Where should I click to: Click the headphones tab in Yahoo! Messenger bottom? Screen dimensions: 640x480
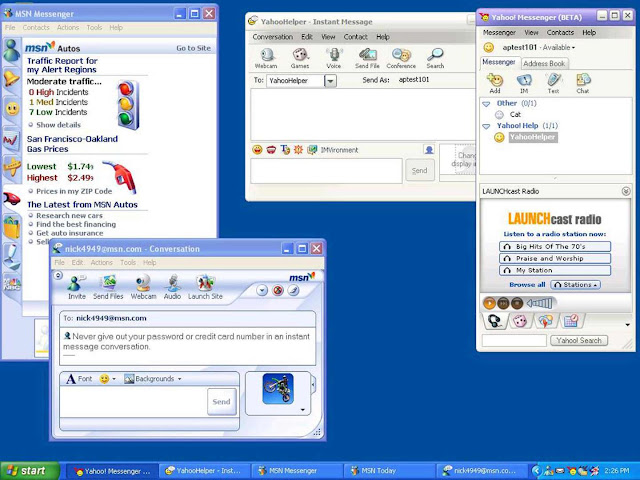tap(495, 321)
